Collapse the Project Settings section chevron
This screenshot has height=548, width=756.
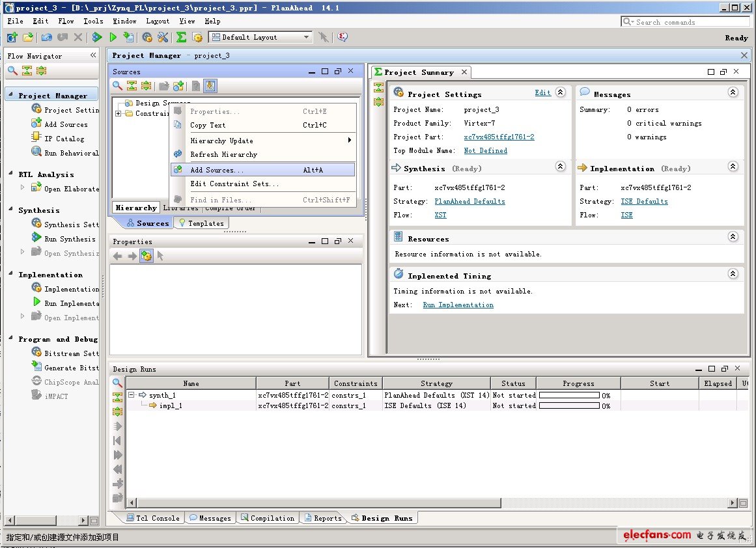click(x=561, y=93)
